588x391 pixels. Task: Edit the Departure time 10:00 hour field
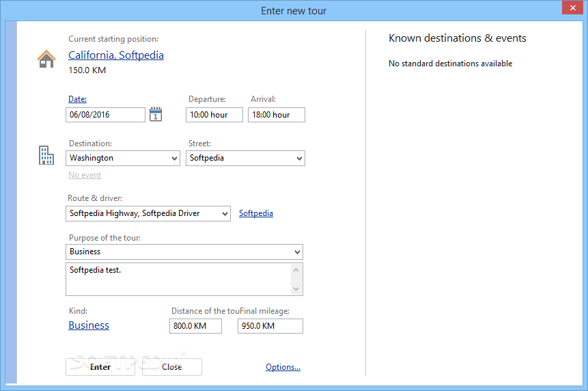point(214,115)
